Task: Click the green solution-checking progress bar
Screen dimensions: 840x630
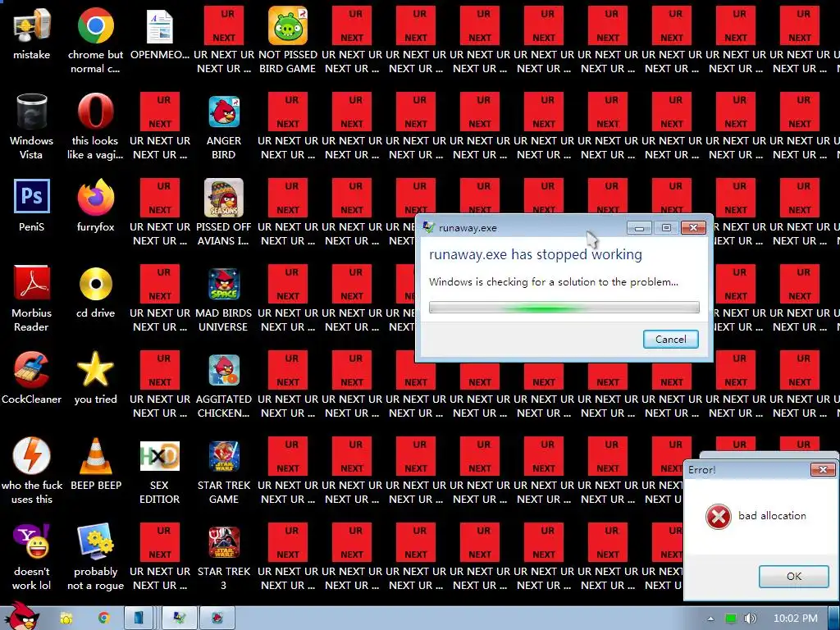Action: click(x=564, y=308)
